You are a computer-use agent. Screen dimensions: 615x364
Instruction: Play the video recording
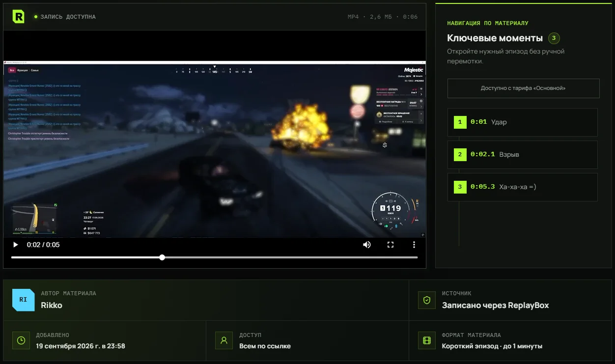pos(15,245)
